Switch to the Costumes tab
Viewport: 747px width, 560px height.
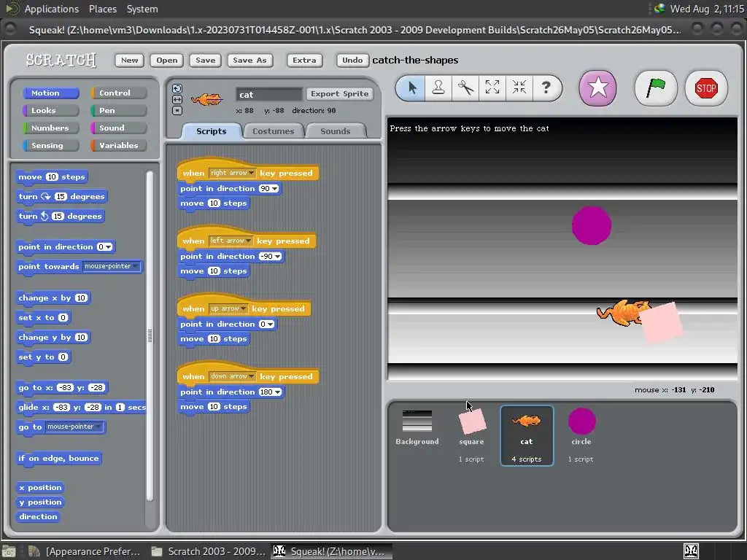coord(274,131)
